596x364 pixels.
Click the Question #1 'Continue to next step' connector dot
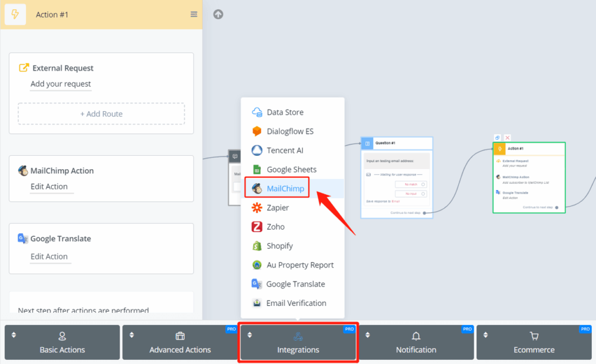(424, 213)
